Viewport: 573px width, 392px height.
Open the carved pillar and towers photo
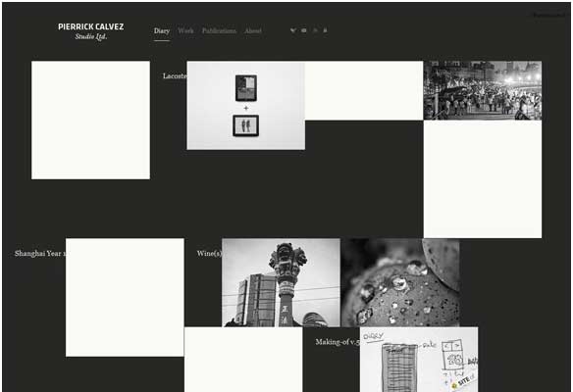pyautogui.click(x=281, y=282)
